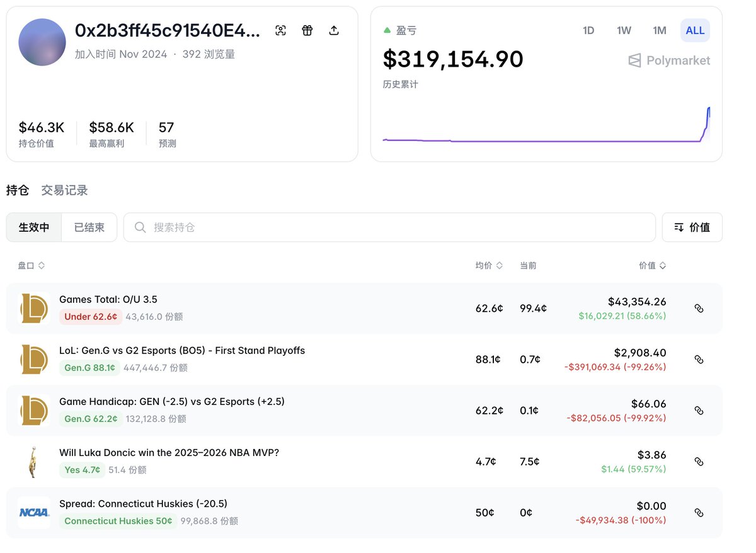Open the 持仓 tab

[18, 190]
